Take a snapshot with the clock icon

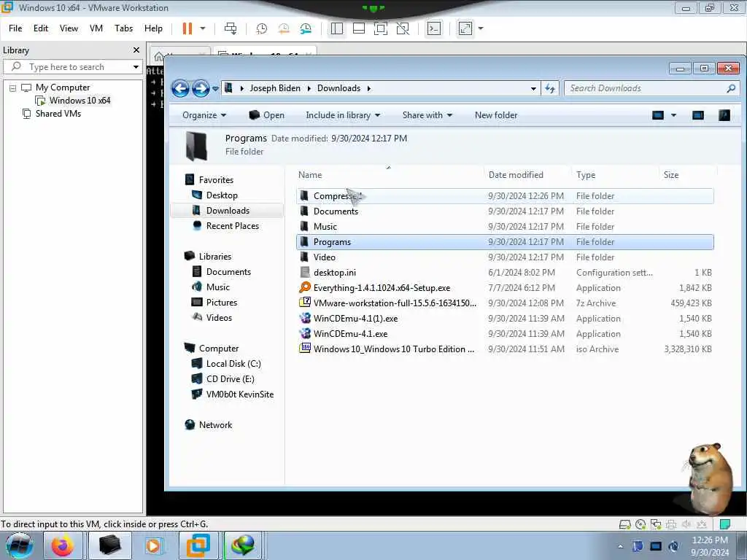(x=262, y=28)
